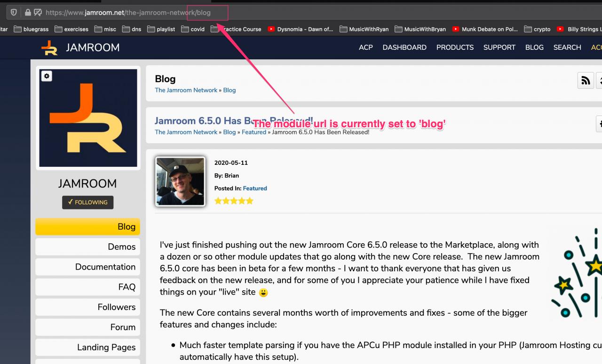
Task: Open Forum in the profile sidebar
Action: [87, 327]
